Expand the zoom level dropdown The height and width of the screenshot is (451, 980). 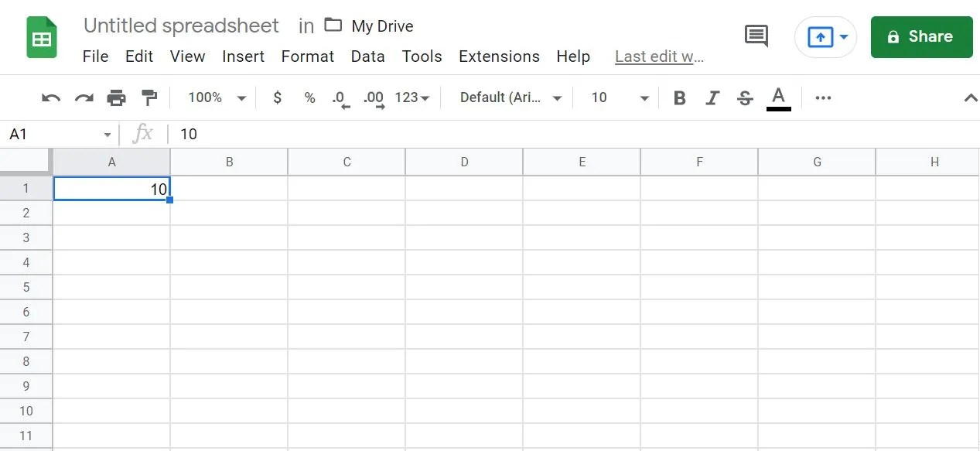tap(214, 97)
